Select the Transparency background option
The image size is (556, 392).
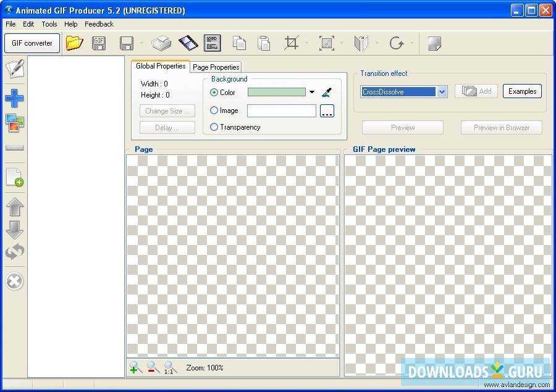click(214, 127)
